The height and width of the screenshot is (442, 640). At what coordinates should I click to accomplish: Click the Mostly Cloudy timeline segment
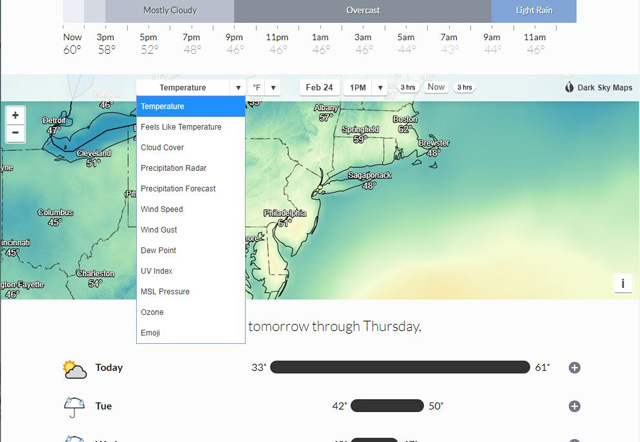coord(169,11)
